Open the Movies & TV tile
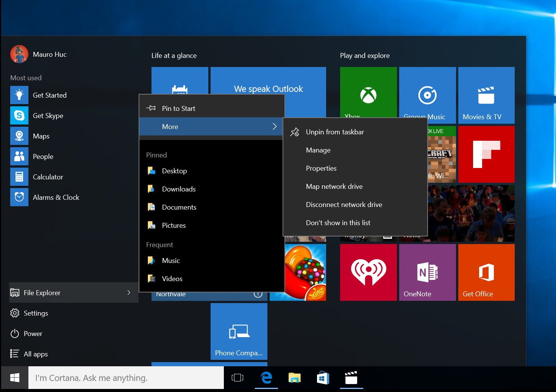The image size is (556, 392). tap(486, 95)
